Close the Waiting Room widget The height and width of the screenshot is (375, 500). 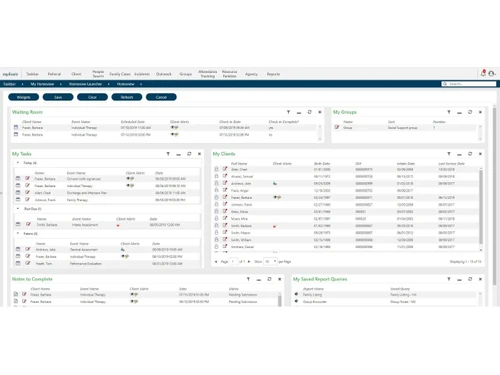pos(320,112)
